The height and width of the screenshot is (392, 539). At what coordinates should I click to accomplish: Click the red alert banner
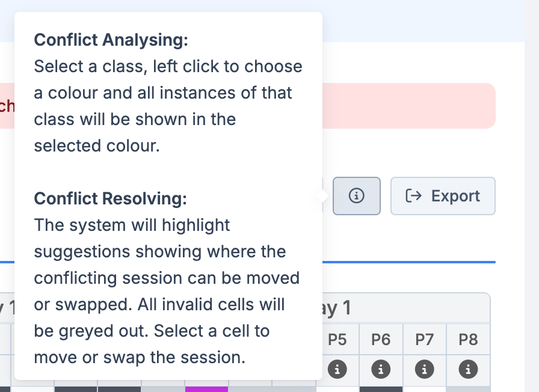tap(409, 106)
